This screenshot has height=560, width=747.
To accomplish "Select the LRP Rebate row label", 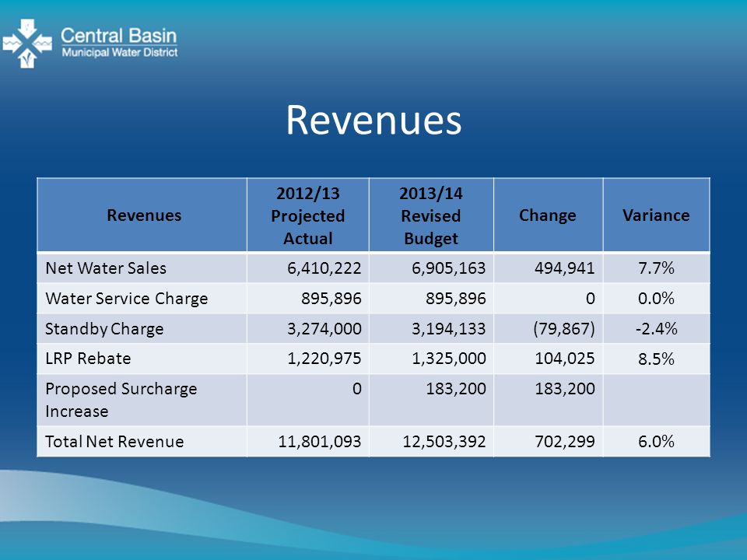I will tap(88, 359).
